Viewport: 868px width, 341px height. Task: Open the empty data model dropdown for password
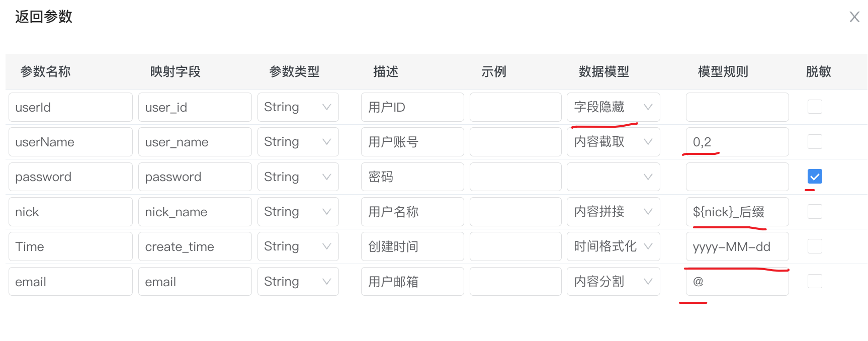pos(613,177)
